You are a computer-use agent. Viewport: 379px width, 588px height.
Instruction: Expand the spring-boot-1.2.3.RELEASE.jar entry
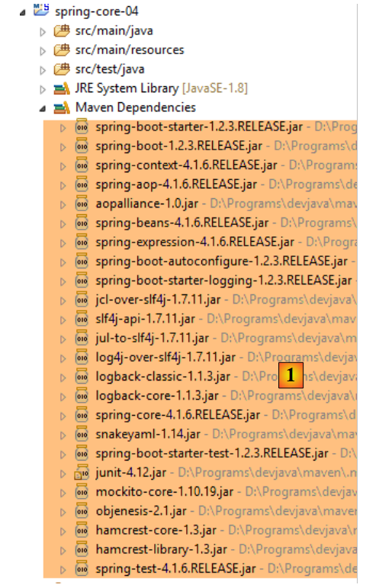(x=63, y=147)
